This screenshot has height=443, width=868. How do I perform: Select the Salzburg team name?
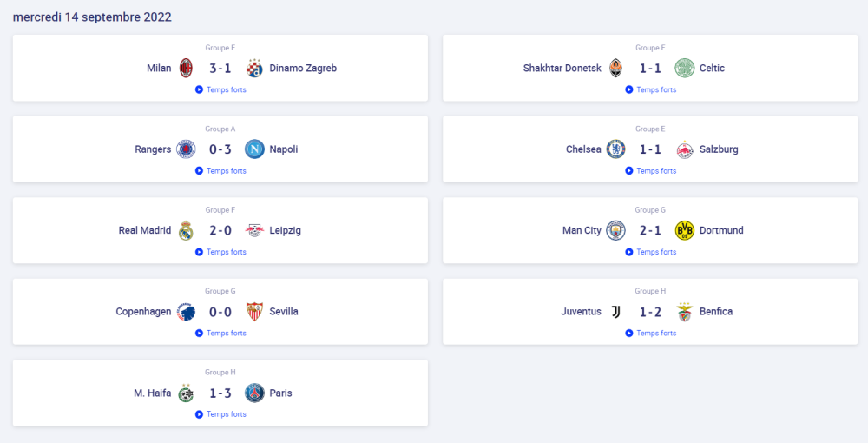click(719, 149)
